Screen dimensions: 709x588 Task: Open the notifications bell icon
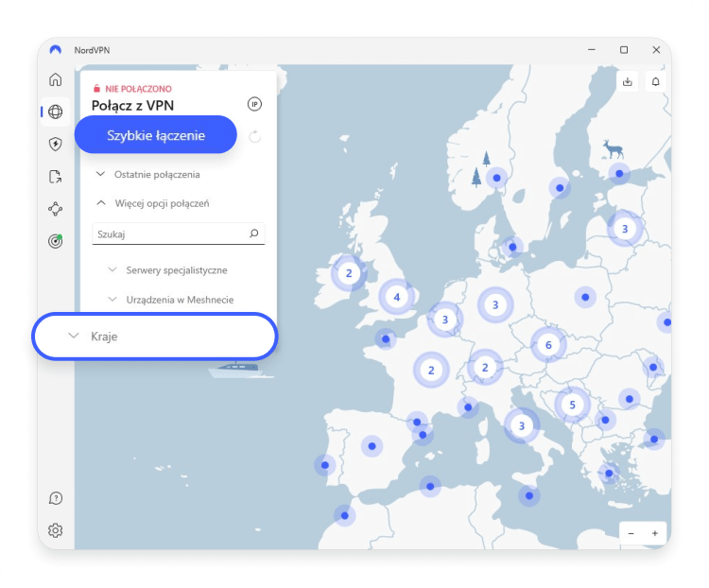coord(655,82)
